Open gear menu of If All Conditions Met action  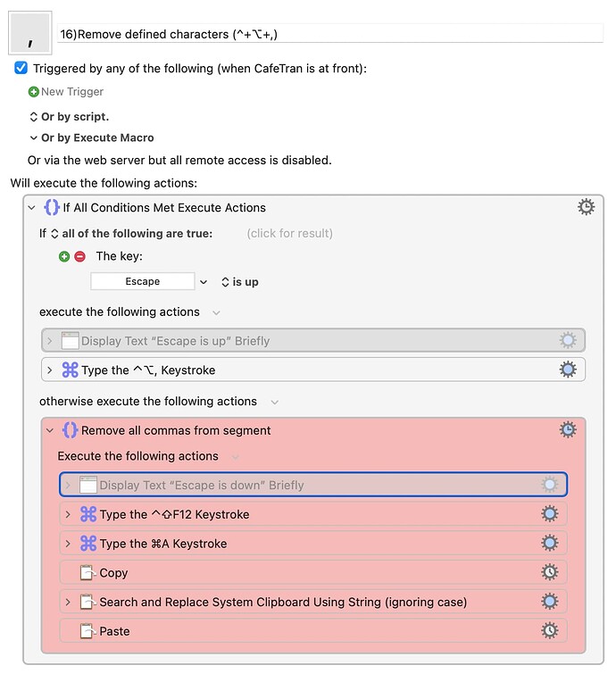click(586, 207)
